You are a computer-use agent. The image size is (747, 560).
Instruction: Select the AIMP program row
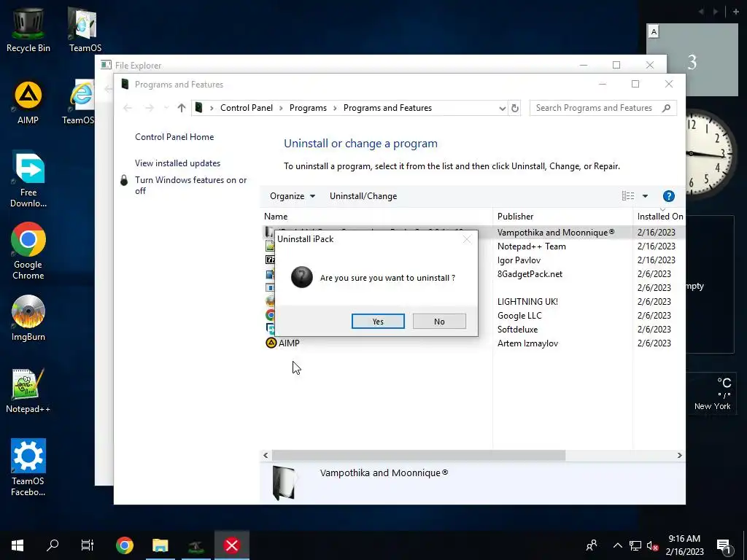click(472, 343)
